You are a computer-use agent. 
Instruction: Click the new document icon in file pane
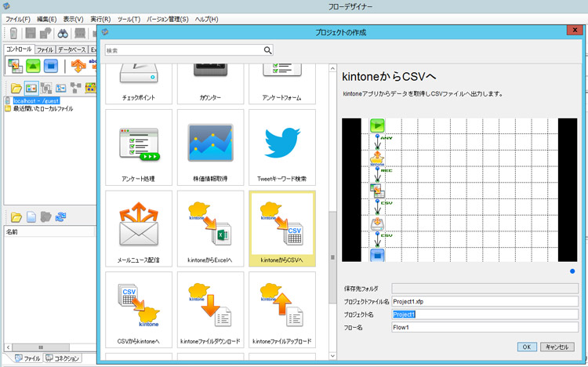(x=31, y=217)
